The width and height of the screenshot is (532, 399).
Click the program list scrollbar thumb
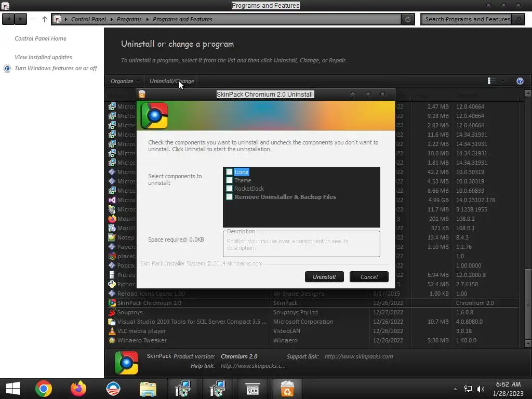[528, 303]
